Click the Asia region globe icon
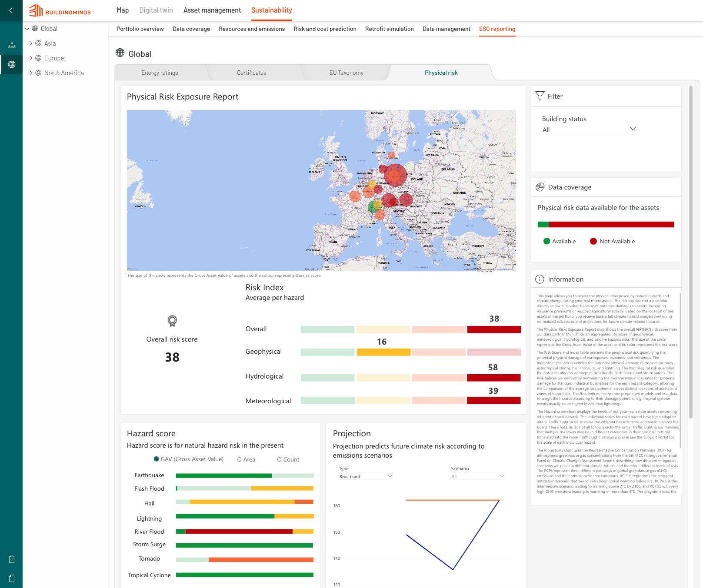Screen dimensions: 703x588 tap(38, 43)
